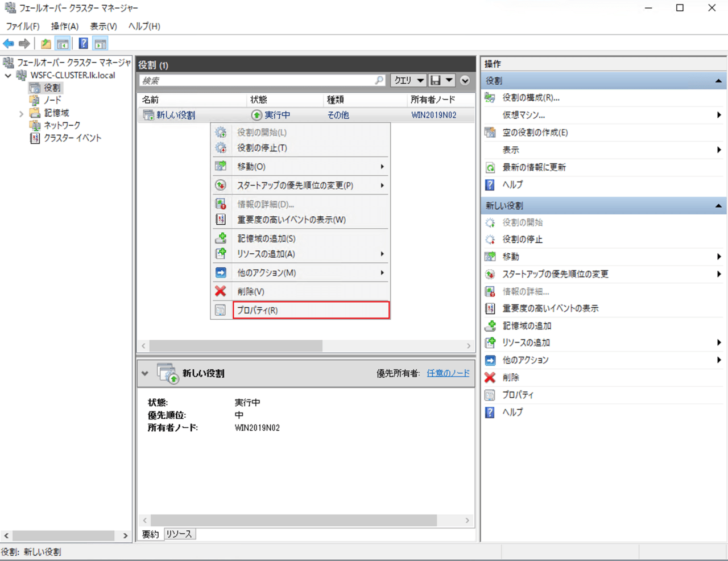Click the WIN2019N02 owner node link in list
The image size is (728, 561).
pyautogui.click(x=433, y=115)
